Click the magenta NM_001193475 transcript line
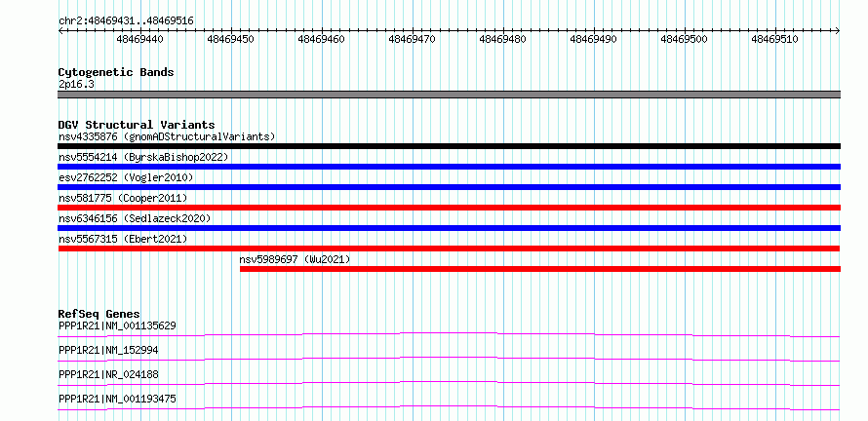The height and width of the screenshot is (421, 868). (449, 407)
